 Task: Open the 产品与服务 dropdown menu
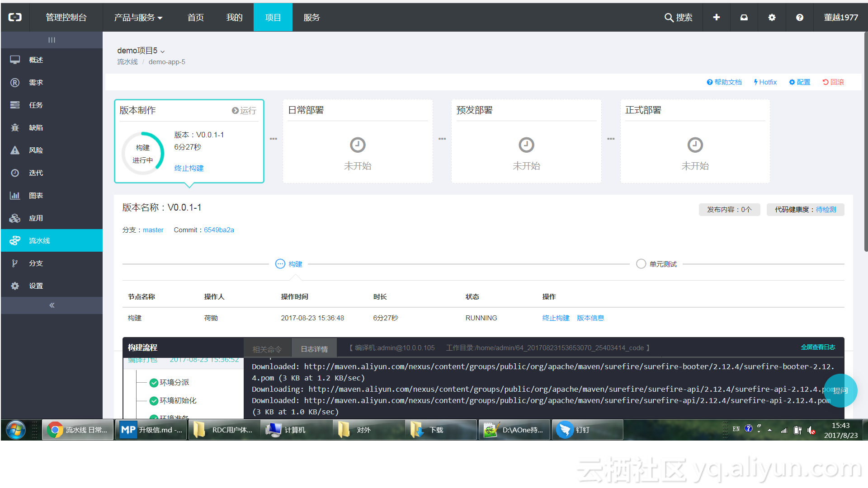[x=138, y=17]
